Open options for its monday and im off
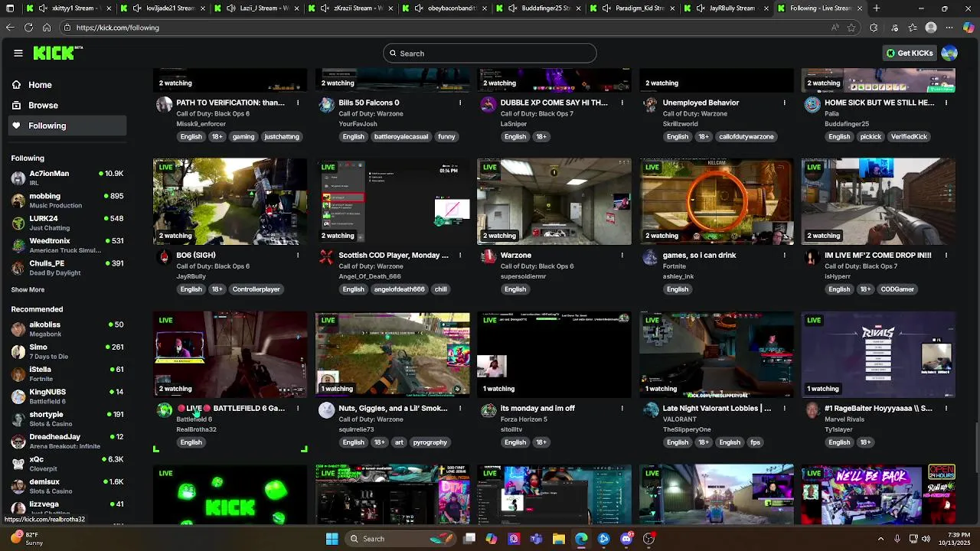Viewport: 980px width, 551px height. 622,408
